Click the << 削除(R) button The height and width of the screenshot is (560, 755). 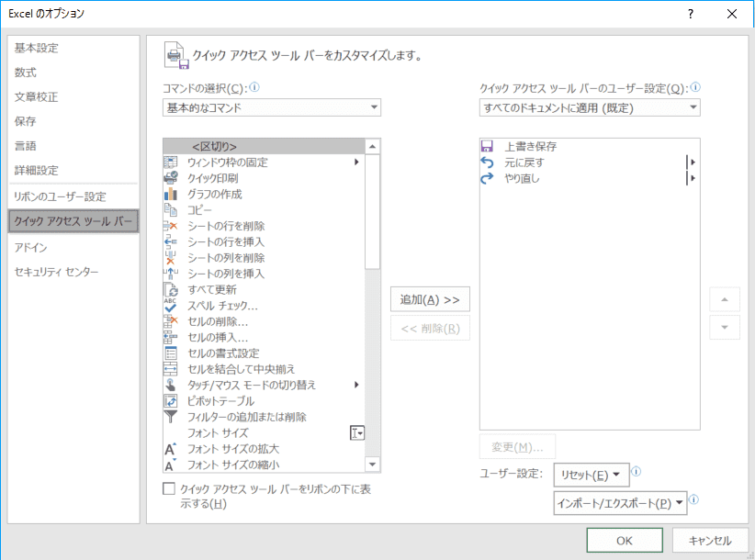tap(430, 328)
